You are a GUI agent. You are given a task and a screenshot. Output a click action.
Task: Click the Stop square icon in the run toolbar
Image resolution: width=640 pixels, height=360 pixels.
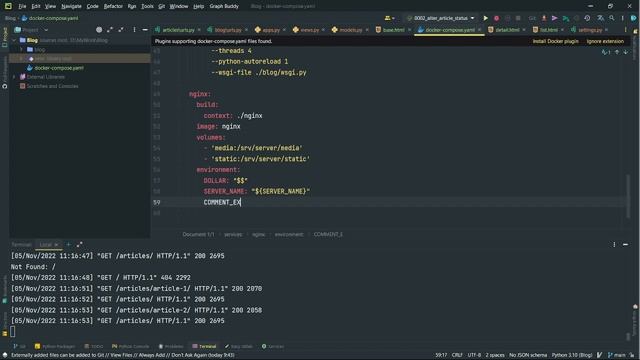(x=518, y=18)
